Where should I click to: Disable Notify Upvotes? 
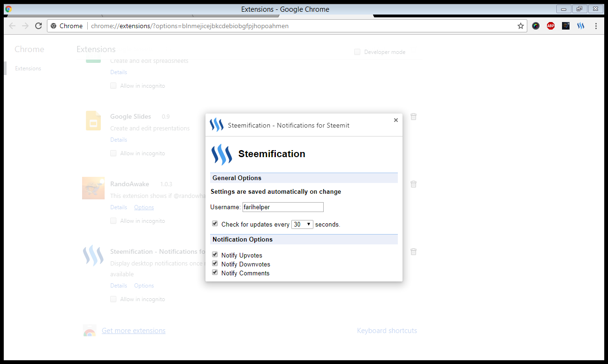tap(215, 255)
